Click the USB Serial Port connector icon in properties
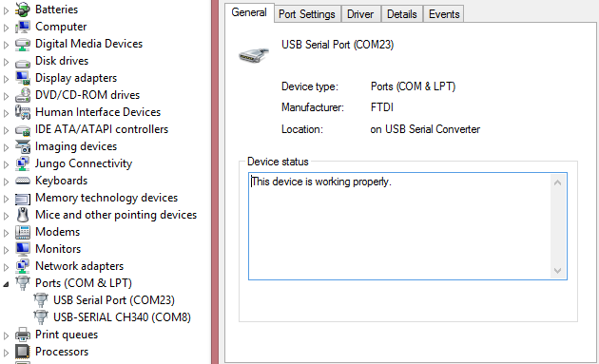599x364 pixels. (254, 55)
